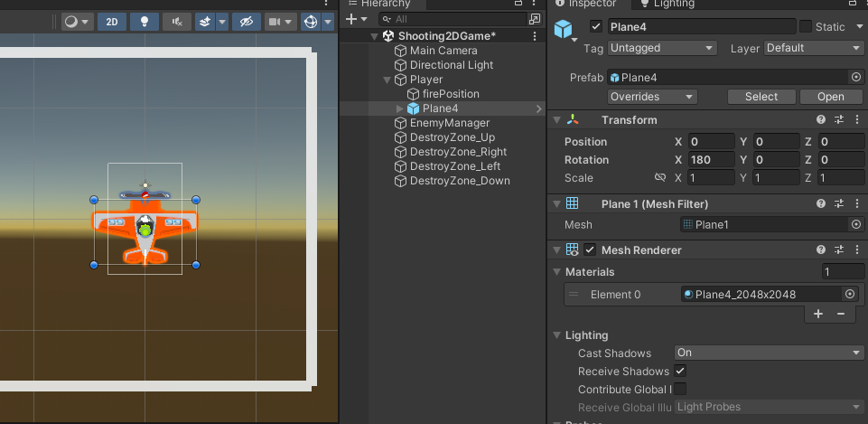
Task: Toggle scene gizmos globe icon
Action: click(x=311, y=23)
